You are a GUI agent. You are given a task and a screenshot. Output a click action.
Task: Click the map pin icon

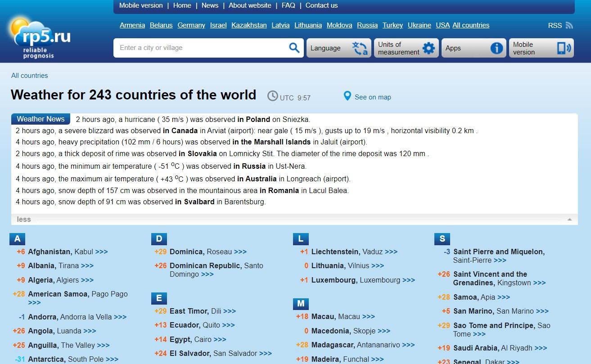[x=347, y=96]
